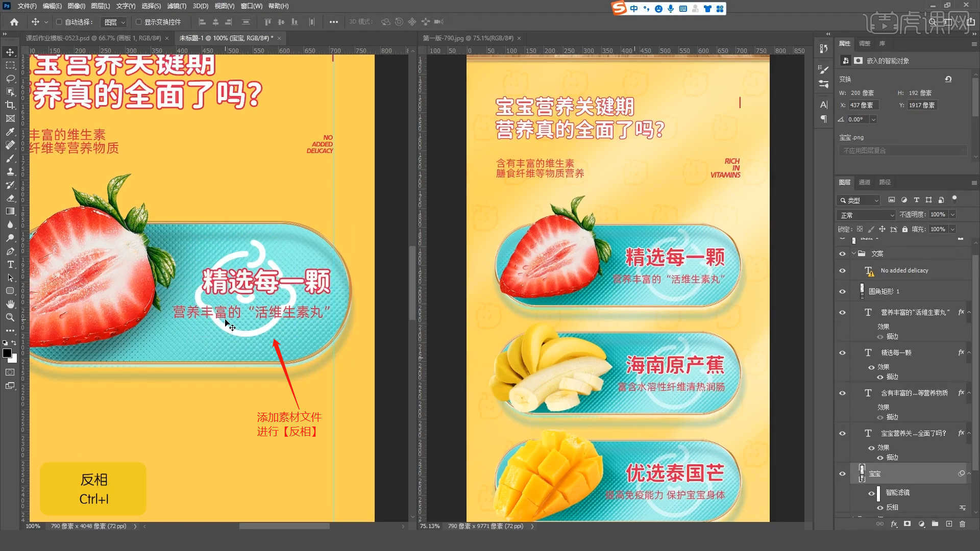Select the Lasso tool
980x551 pixels.
10,79
